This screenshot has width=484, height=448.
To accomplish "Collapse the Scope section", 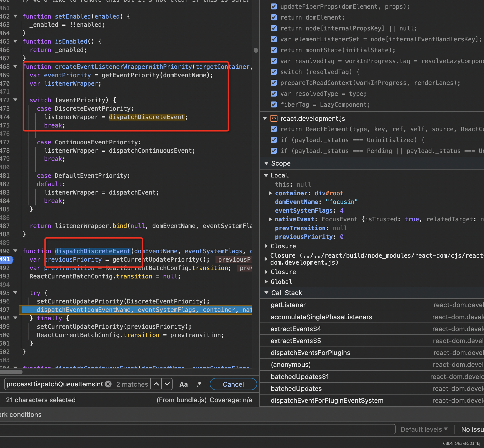I will tap(267, 163).
